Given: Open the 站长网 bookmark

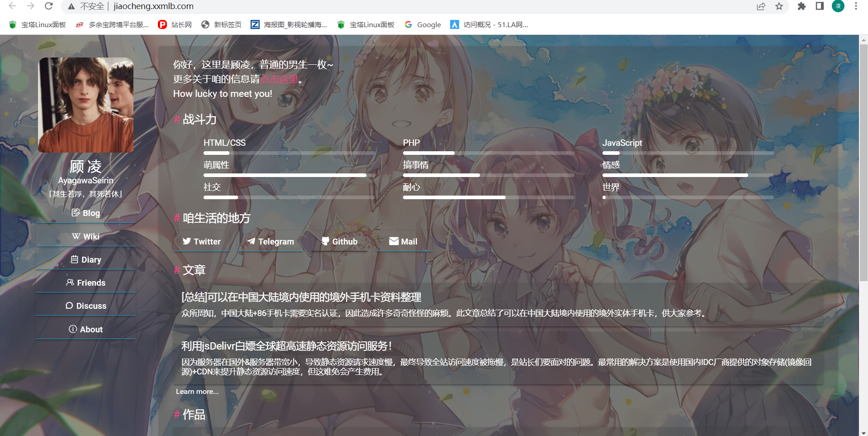Looking at the screenshot, I should pos(175,24).
